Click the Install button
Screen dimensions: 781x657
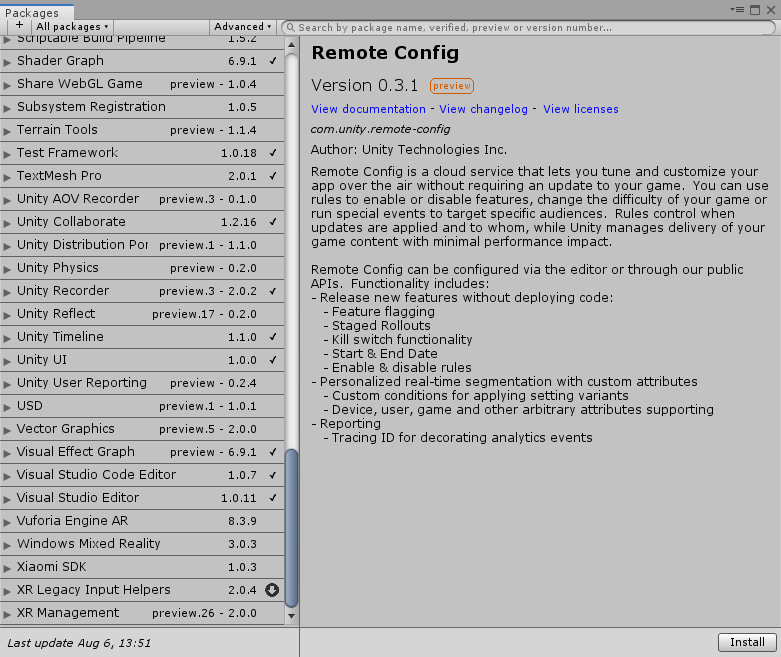[747, 642]
